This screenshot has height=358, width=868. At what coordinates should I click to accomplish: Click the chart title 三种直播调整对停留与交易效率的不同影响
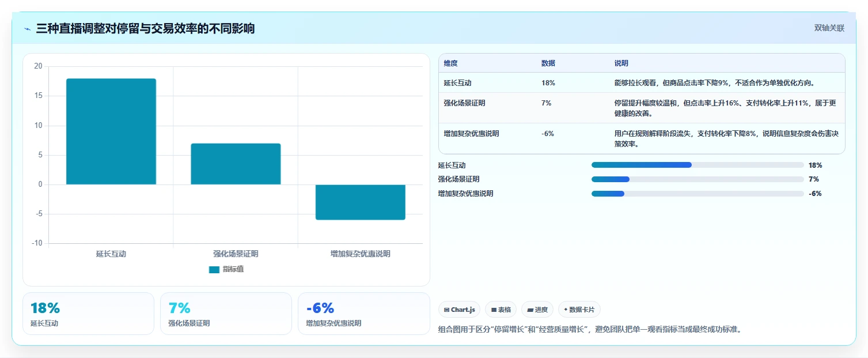point(145,29)
